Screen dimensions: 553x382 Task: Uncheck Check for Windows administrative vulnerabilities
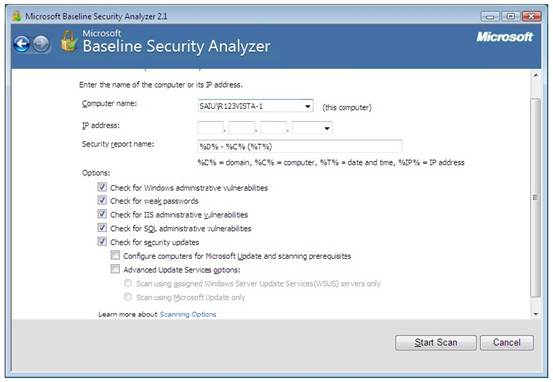pos(102,187)
